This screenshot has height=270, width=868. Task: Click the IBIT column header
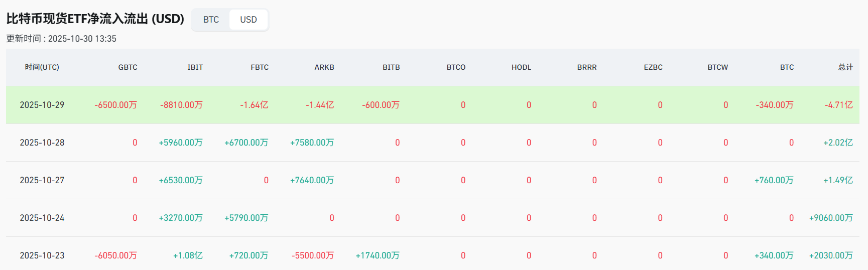195,67
